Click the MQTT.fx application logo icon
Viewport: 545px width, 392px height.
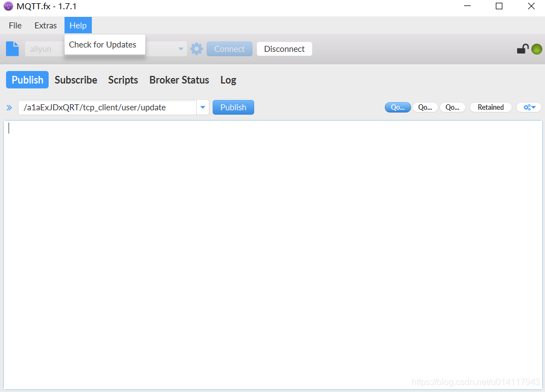pyautogui.click(x=8, y=6)
